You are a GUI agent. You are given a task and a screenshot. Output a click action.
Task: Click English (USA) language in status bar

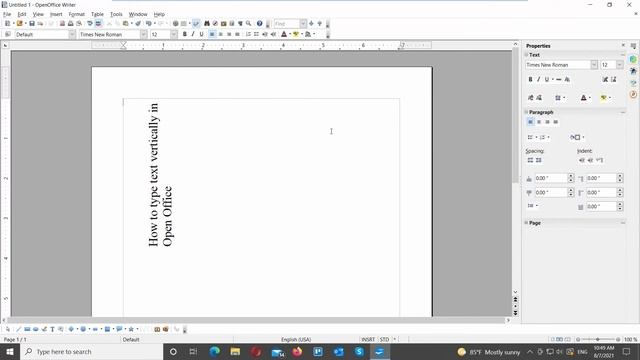click(x=296, y=339)
